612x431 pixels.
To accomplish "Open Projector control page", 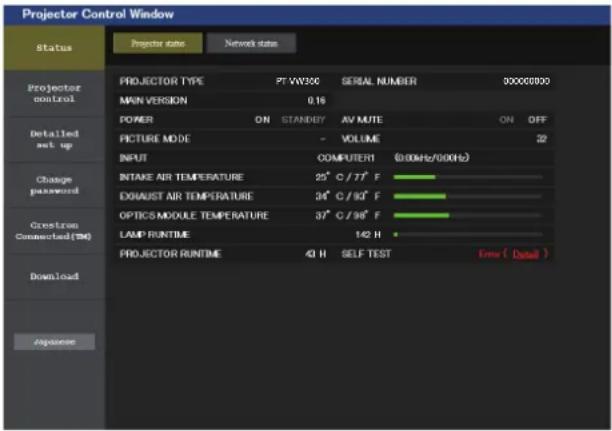I will tap(54, 93).
